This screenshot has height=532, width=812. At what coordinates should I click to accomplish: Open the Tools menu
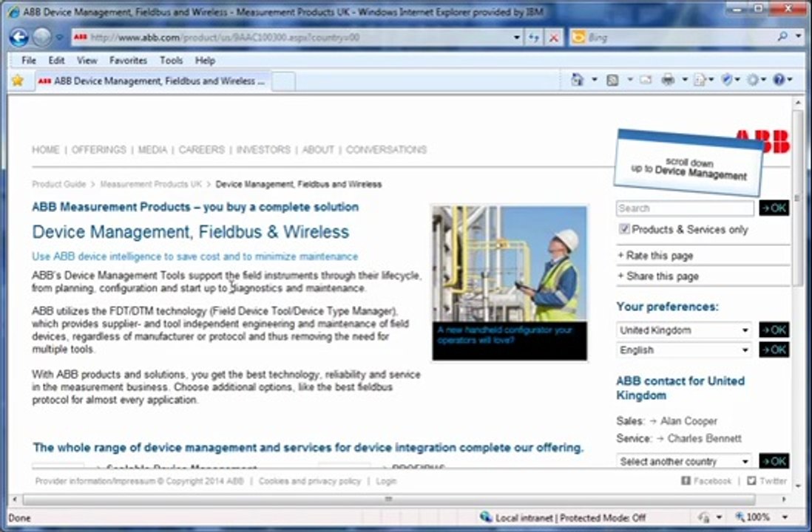click(x=171, y=61)
